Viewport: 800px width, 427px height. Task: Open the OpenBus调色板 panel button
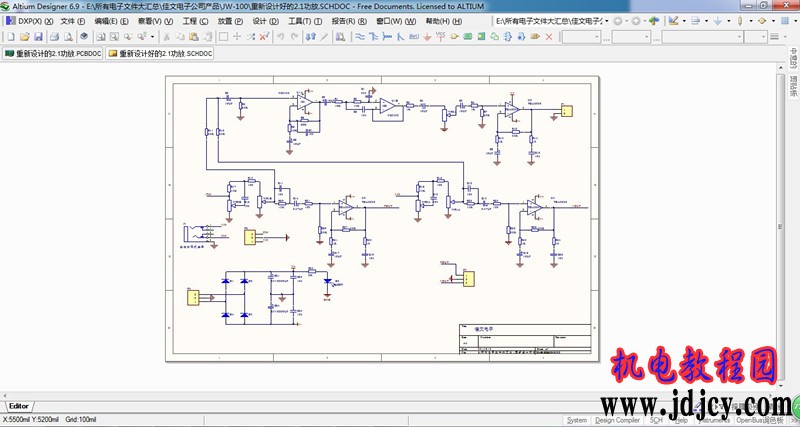point(760,420)
